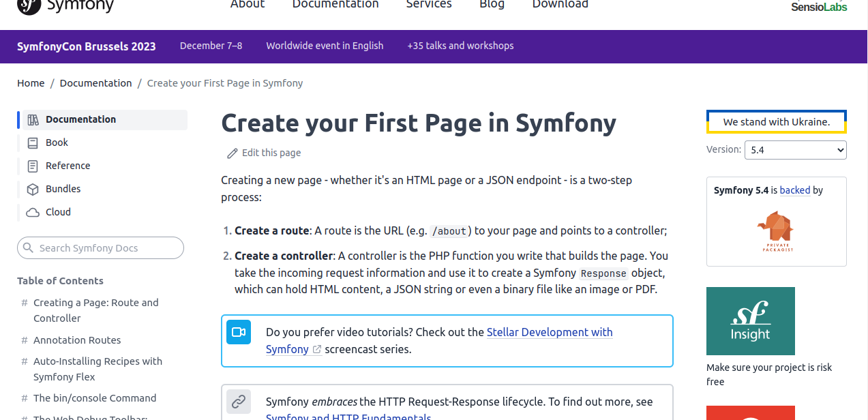
Task: Click the Symfony logo icon
Action: click(x=29, y=6)
